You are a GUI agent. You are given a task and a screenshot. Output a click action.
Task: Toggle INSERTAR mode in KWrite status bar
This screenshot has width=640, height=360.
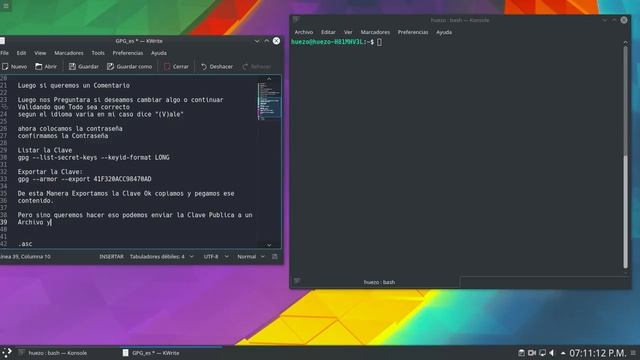pyautogui.click(x=111, y=257)
